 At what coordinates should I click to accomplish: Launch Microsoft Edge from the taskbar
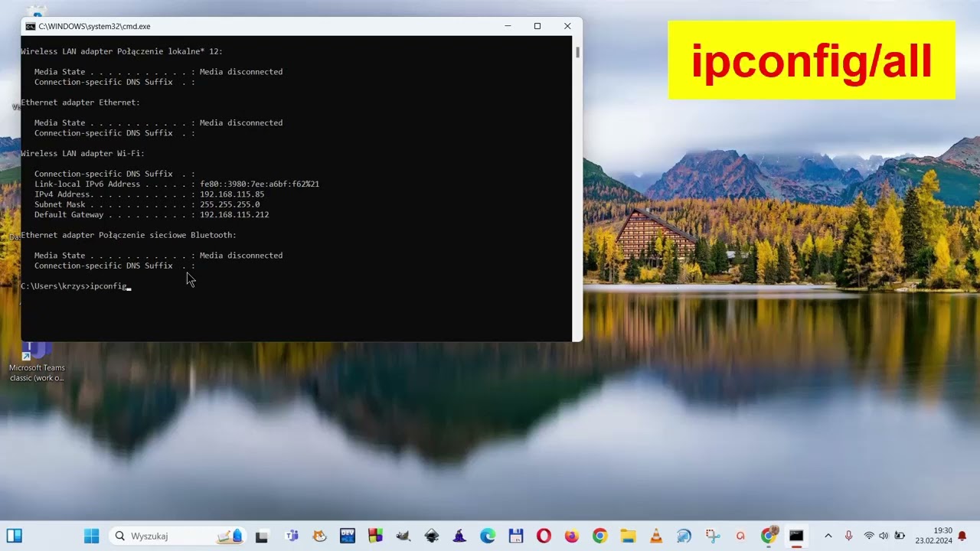tap(488, 536)
